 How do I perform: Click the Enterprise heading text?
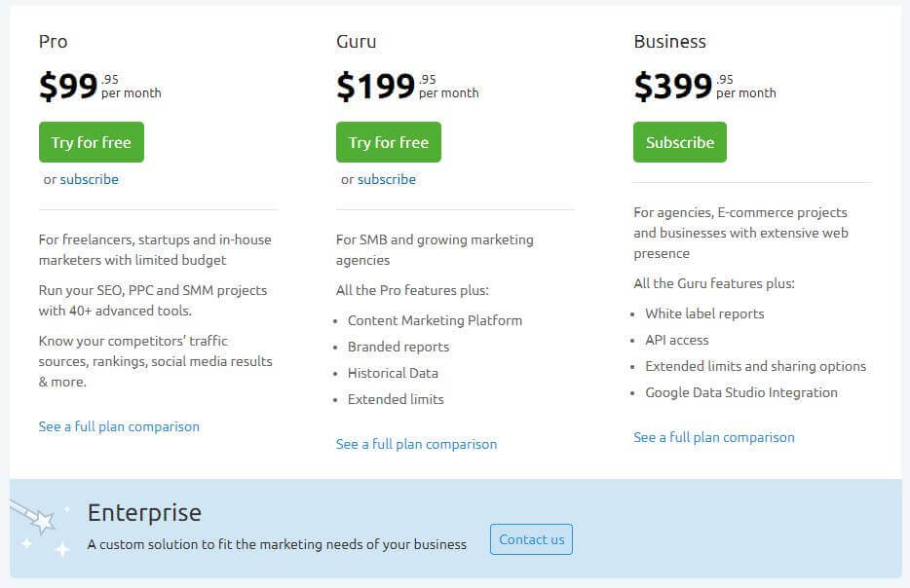(144, 513)
